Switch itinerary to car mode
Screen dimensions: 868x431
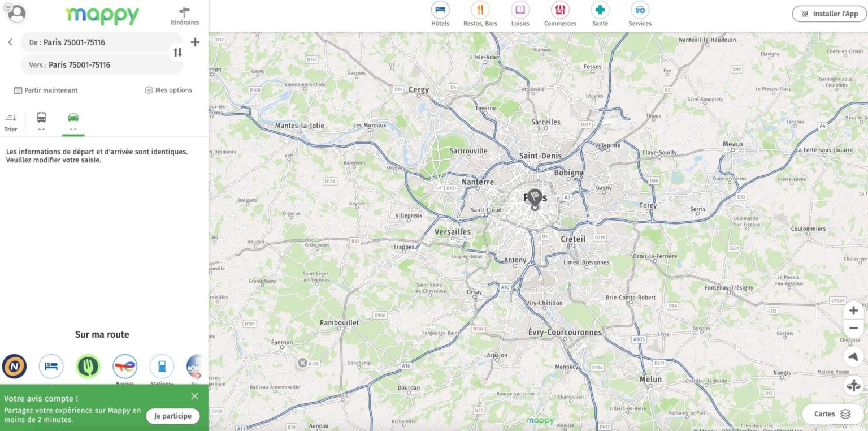click(73, 118)
